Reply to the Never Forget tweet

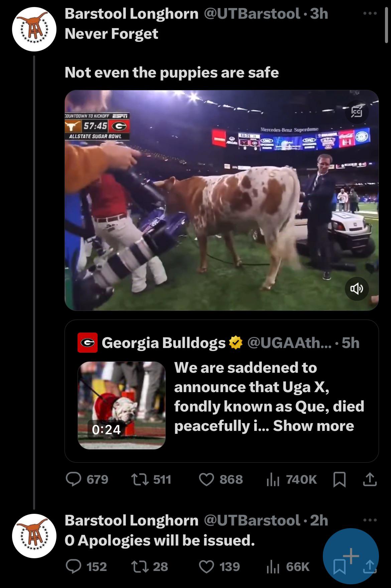point(74,480)
